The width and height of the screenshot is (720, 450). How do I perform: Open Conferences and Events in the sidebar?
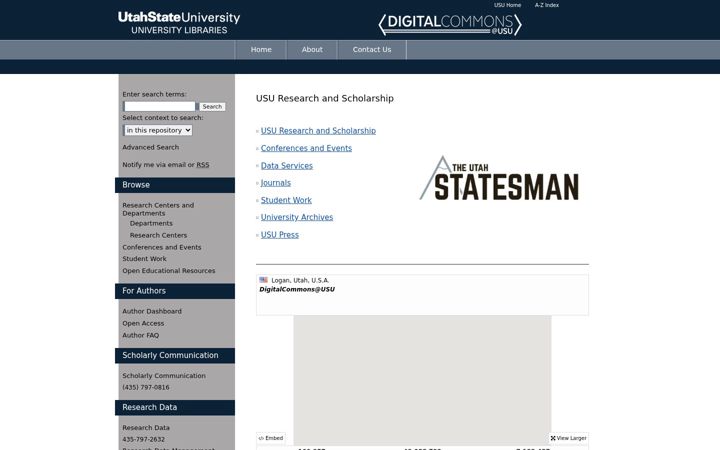point(162,247)
